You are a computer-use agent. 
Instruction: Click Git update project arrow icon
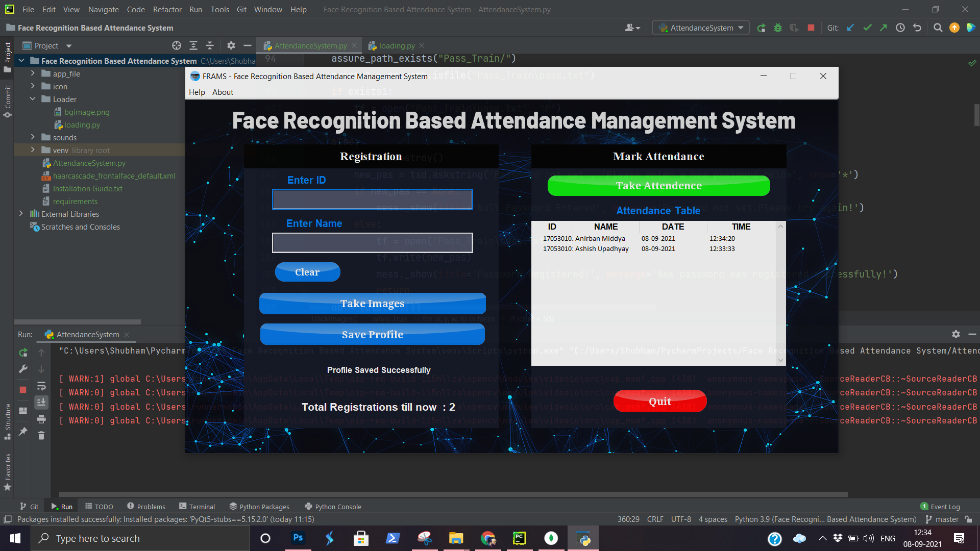[850, 28]
